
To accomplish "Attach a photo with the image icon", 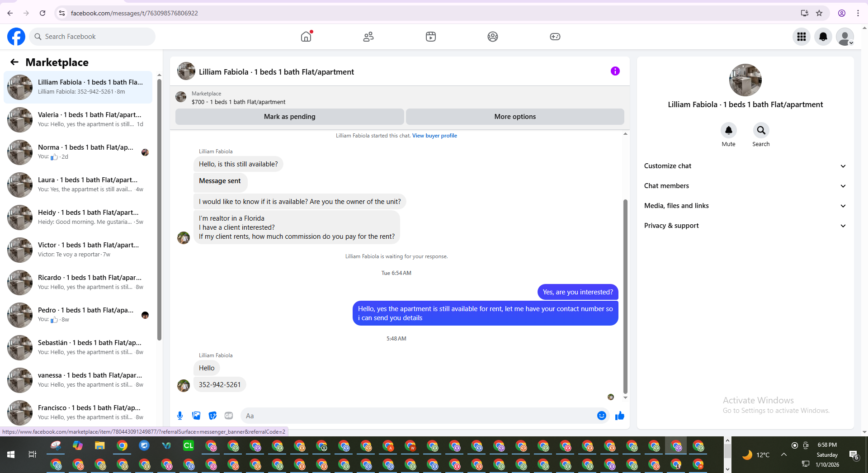I will [x=196, y=416].
